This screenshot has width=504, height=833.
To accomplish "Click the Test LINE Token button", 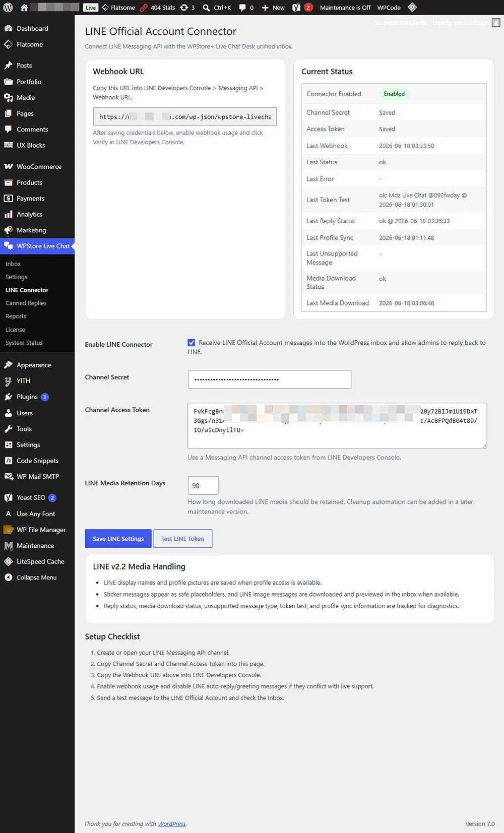I will tap(183, 539).
